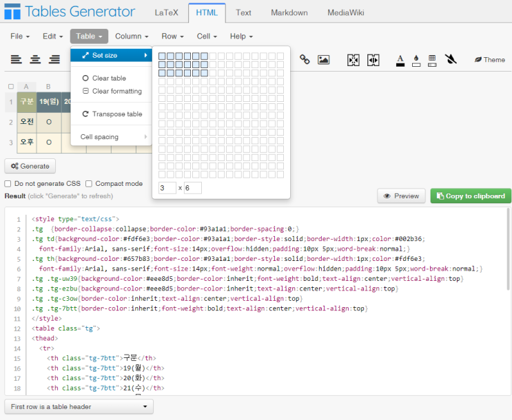This screenshot has width=512, height=420.
Task: Open the File menu
Action: pyautogui.click(x=20, y=36)
